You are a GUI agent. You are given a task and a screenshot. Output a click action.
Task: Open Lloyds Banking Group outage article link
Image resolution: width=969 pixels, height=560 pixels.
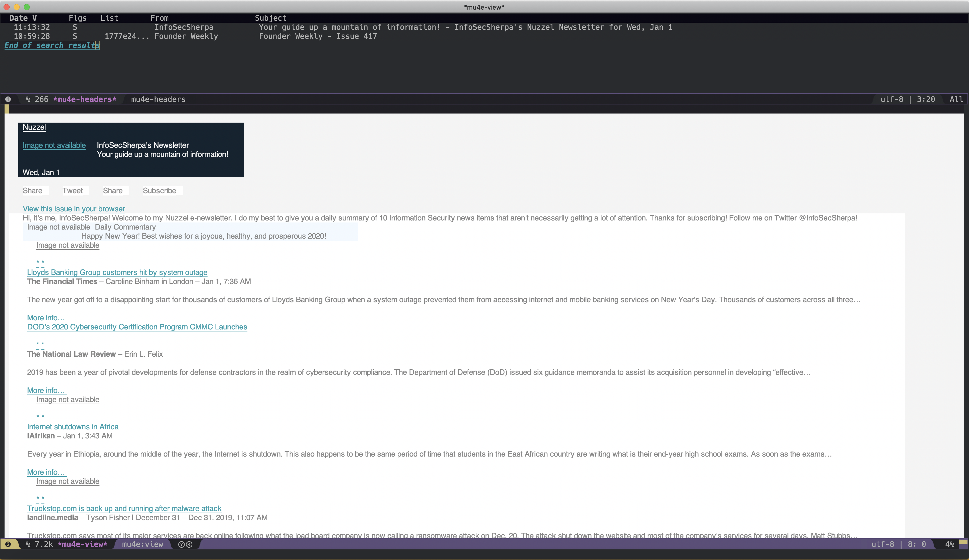point(117,272)
